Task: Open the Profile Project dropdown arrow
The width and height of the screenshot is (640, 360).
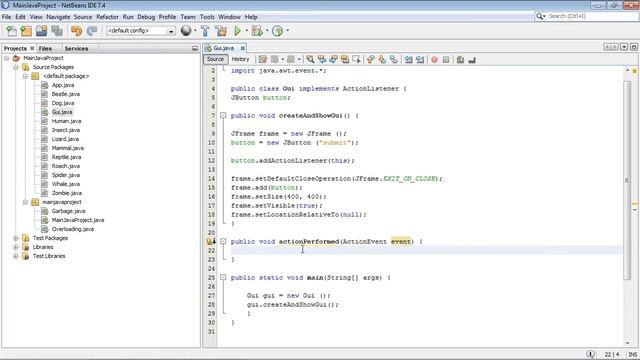Action: (x=287, y=31)
